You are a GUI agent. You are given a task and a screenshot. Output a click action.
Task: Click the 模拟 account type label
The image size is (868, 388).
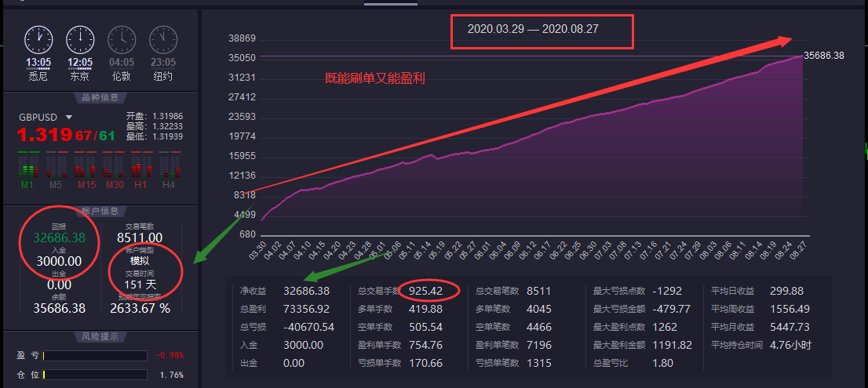tap(140, 259)
